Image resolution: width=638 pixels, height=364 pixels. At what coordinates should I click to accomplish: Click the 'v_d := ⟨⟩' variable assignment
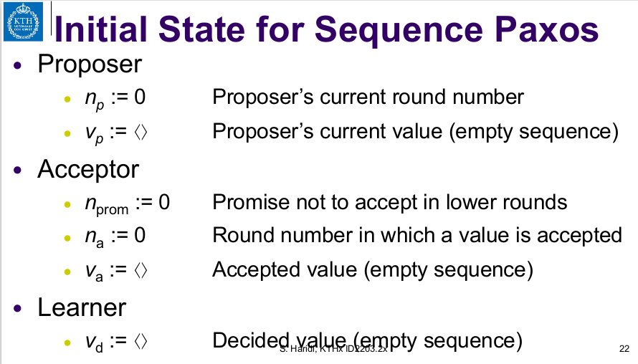(x=115, y=342)
